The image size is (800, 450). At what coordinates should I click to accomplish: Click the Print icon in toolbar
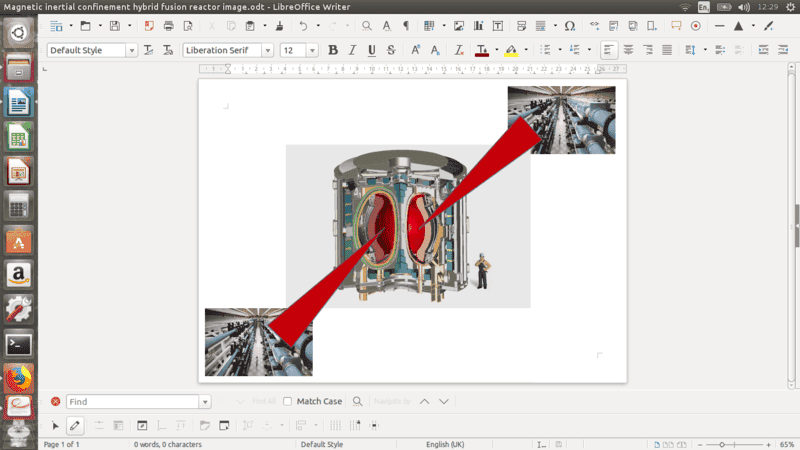tap(168, 25)
